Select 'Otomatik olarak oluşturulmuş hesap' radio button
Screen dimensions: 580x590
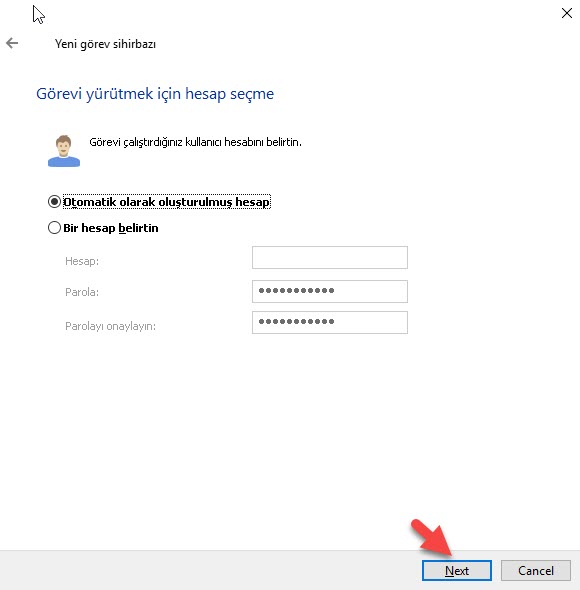(54, 202)
